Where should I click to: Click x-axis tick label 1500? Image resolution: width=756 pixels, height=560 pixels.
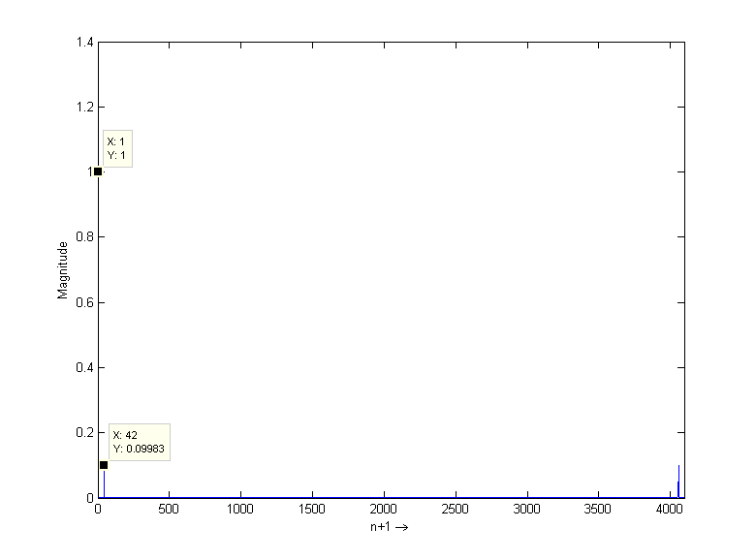(312, 509)
